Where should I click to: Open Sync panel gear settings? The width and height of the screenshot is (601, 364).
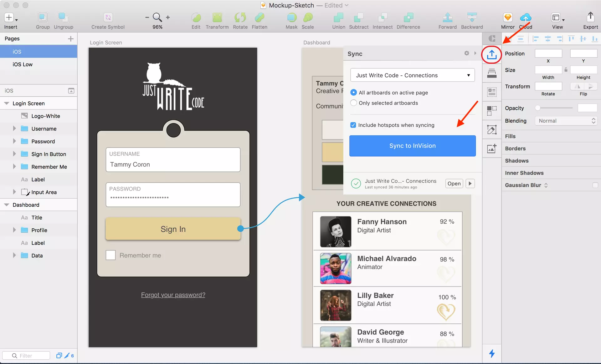coord(467,53)
